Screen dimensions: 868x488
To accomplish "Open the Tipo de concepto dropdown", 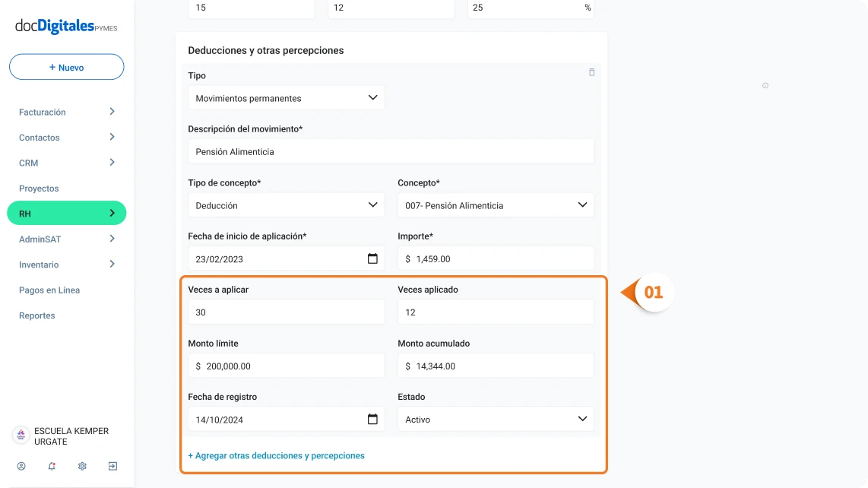I will [x=287, y=205].
